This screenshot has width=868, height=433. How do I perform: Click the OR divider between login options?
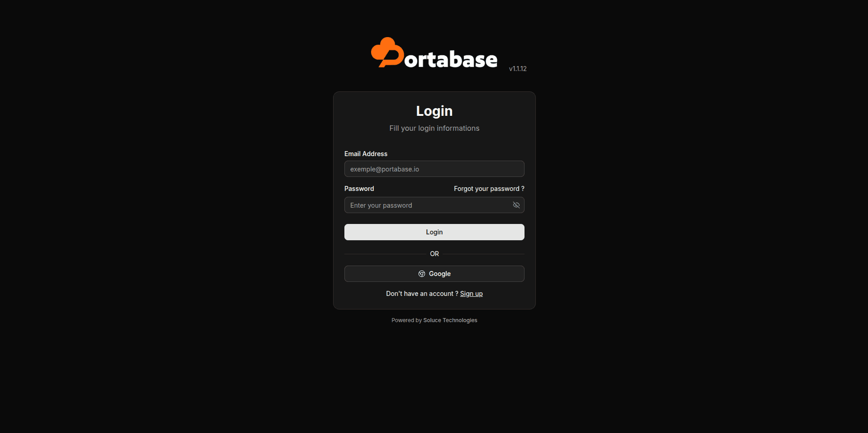434,254
